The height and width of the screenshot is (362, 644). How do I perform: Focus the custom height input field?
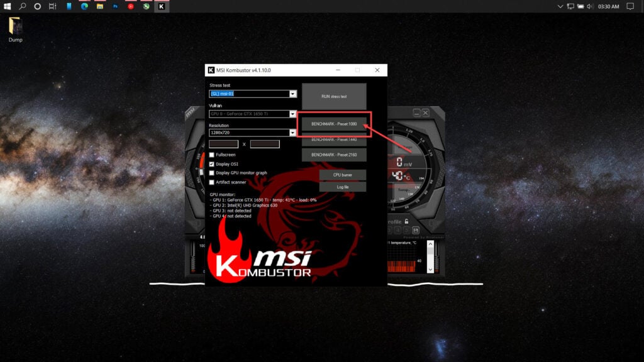[x=265, y=144]
